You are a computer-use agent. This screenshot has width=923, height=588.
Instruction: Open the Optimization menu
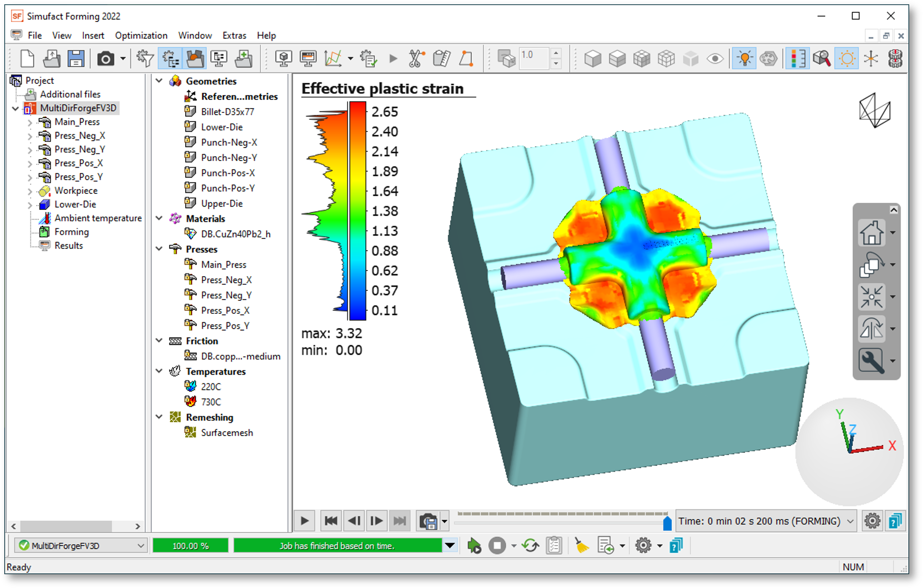point(141,36)
